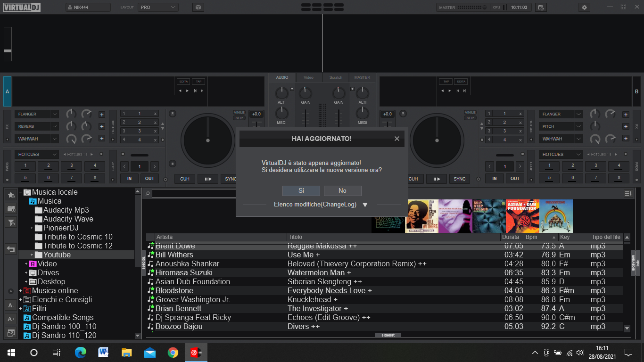This screenshot has height=362, width=644.
Task: Sort by Artista column header
Action: (221, 237)
